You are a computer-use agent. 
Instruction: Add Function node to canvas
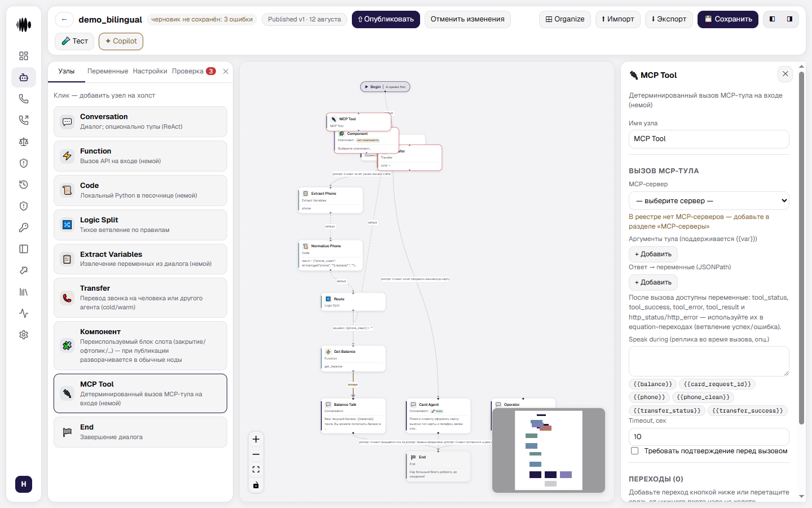(140, 156)
